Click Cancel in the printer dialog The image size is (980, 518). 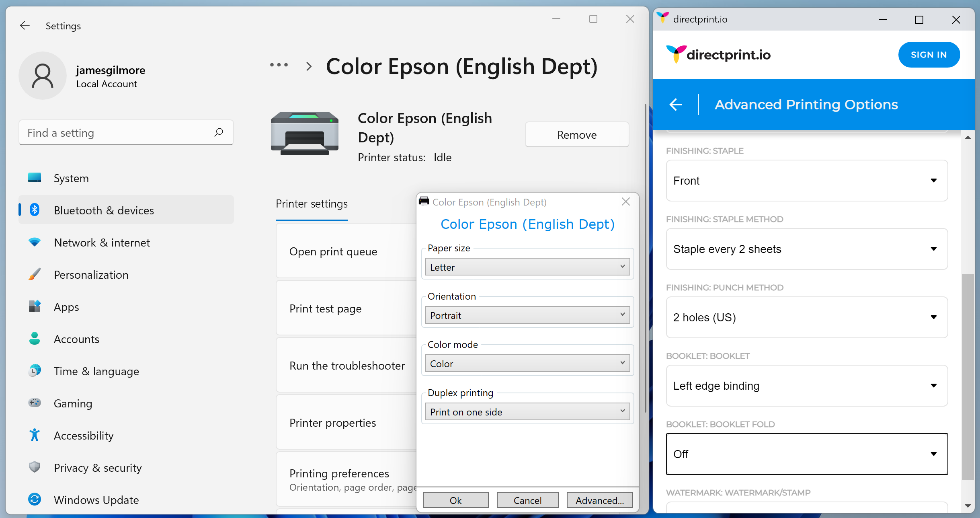pos(527,500)
